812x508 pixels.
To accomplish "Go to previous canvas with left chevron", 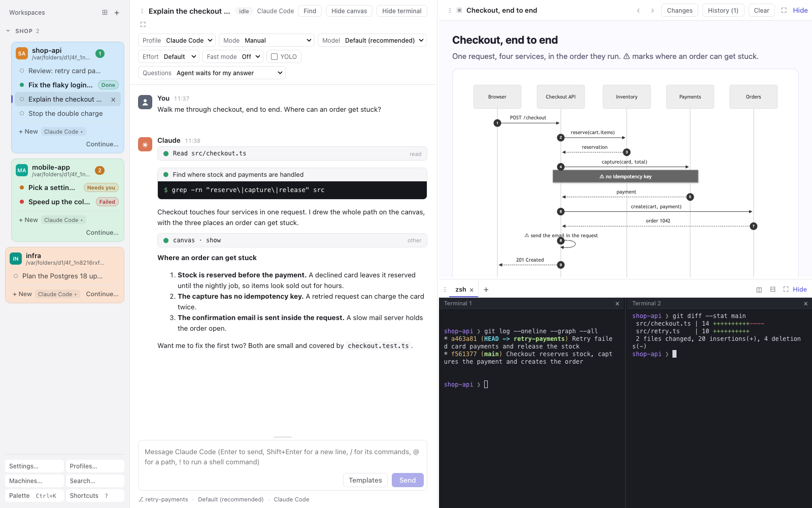I will click(638, 11).
